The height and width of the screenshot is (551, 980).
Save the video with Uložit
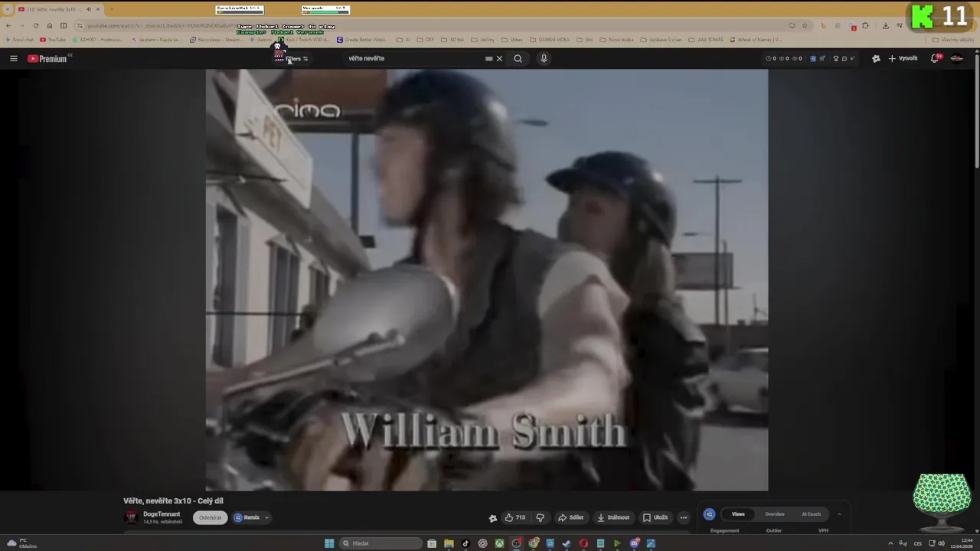pos(655,517)
